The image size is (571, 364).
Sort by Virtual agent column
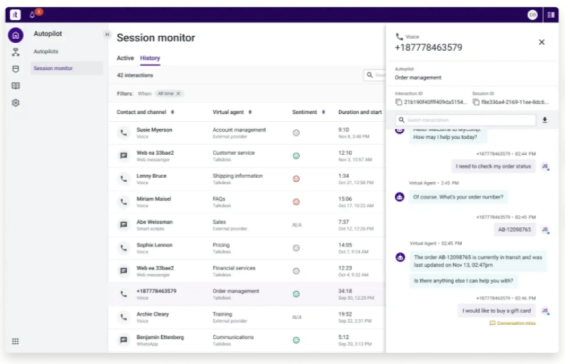click(250, 112)
